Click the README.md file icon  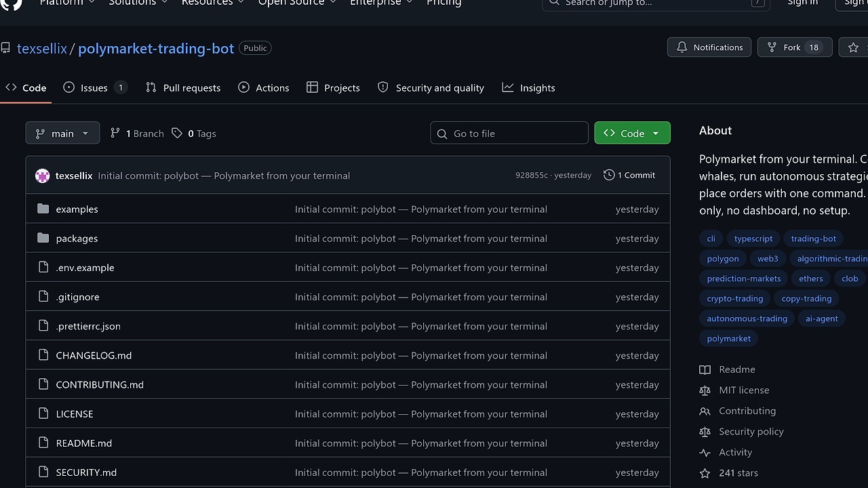click(43, 442)
